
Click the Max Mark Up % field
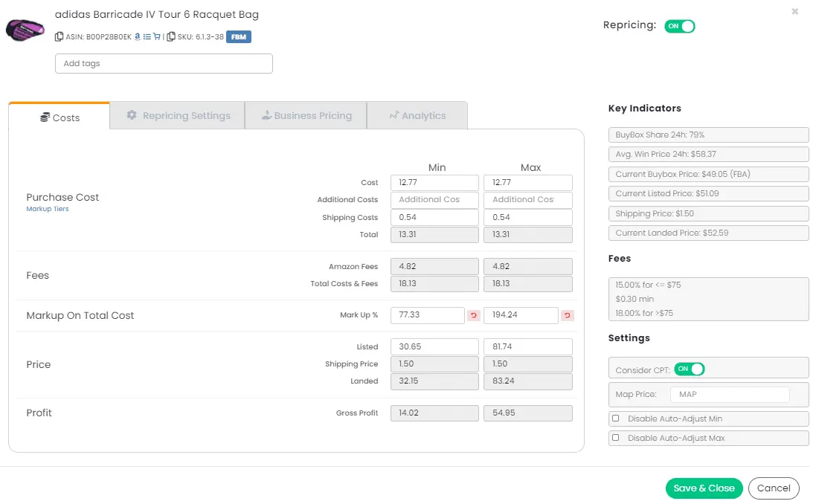pos(521,315)
